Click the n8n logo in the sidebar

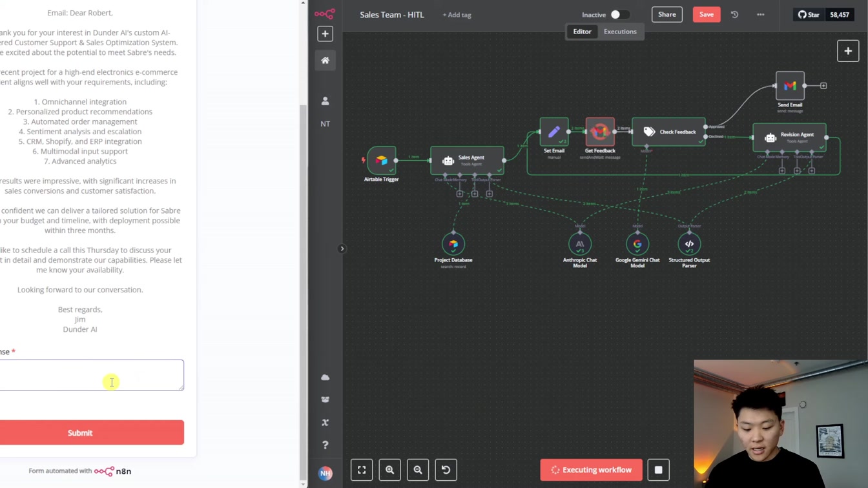325,14
